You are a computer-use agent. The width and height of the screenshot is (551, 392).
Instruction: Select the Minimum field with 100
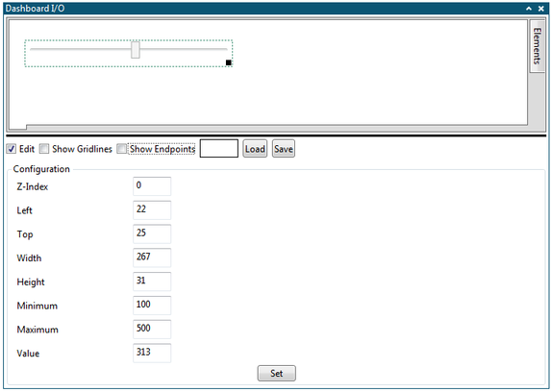[152, 306]
